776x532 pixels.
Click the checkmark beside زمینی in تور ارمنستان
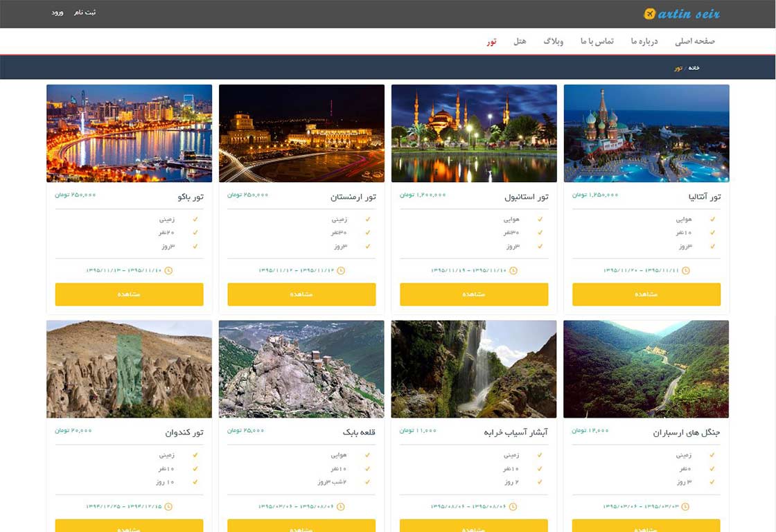click(x=368, y=219)
